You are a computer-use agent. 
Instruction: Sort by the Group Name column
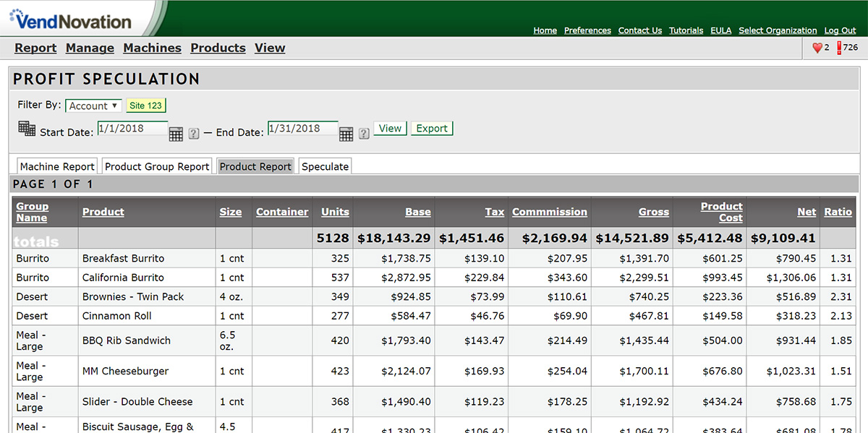[32, 212]
